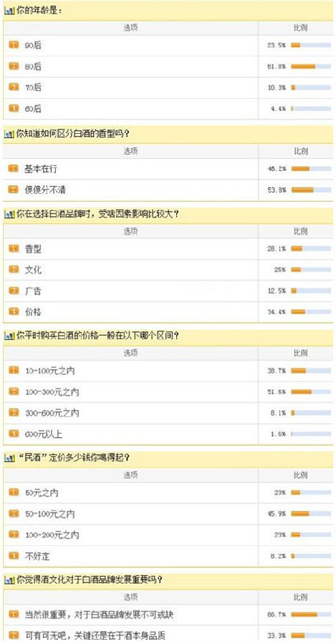Select the 基本在行 option
Image resolution: width=336 pixels, height=644 pixels.
[130, 168]
